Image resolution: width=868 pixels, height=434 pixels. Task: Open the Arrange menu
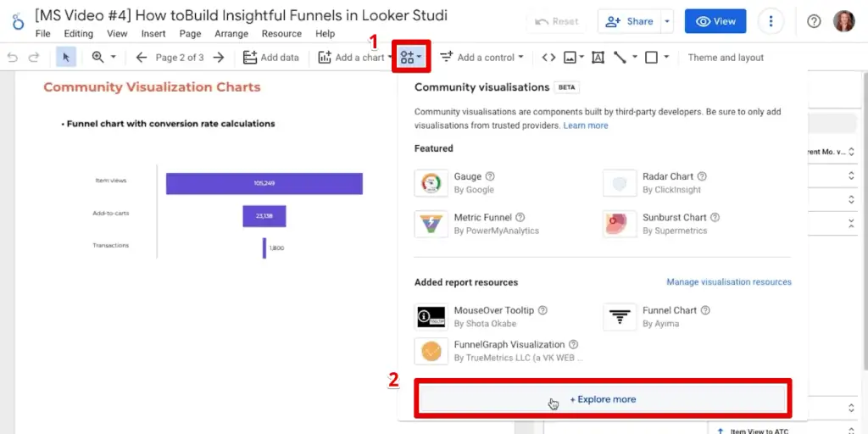click(231, 34)
